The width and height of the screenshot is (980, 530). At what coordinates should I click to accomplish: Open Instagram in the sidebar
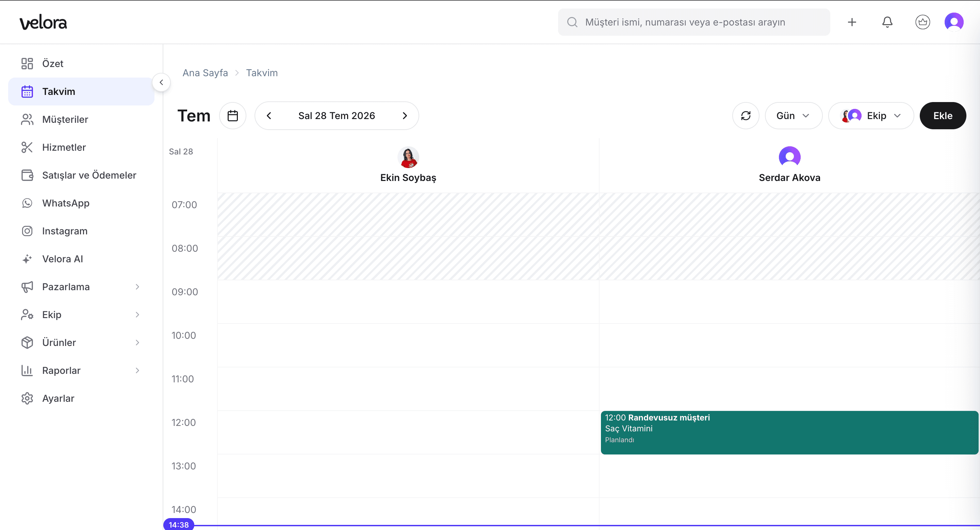pos(81,231)
